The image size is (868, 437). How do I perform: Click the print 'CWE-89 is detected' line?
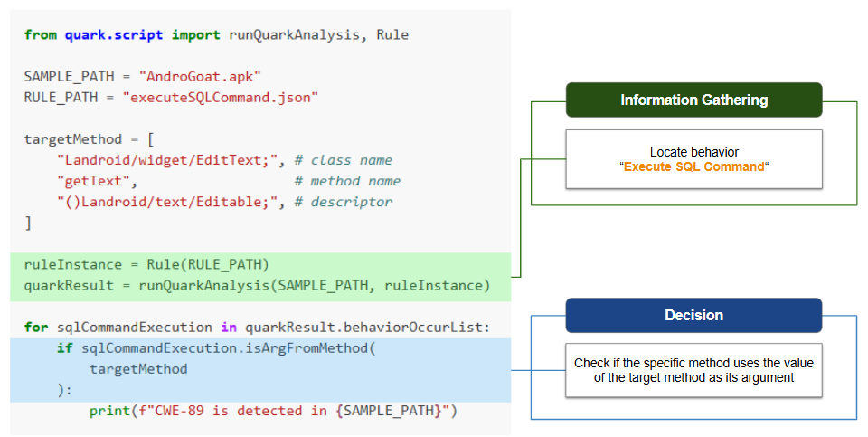(x=273, y=411)
